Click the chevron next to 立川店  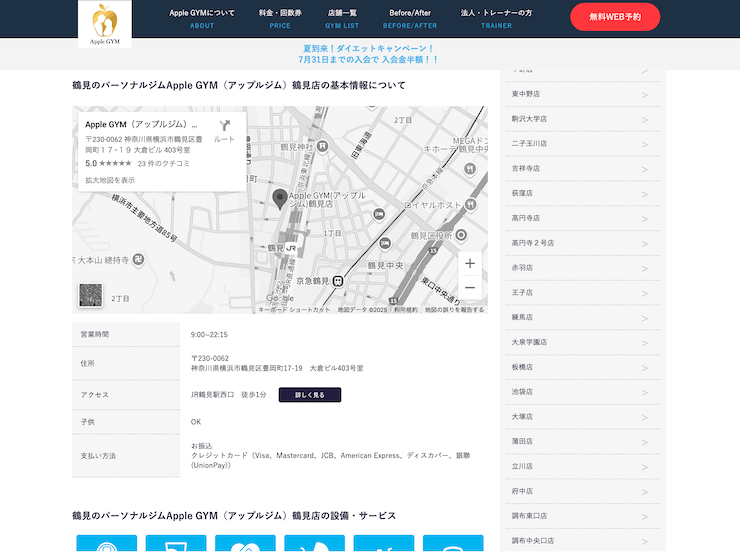pos(645,467)
